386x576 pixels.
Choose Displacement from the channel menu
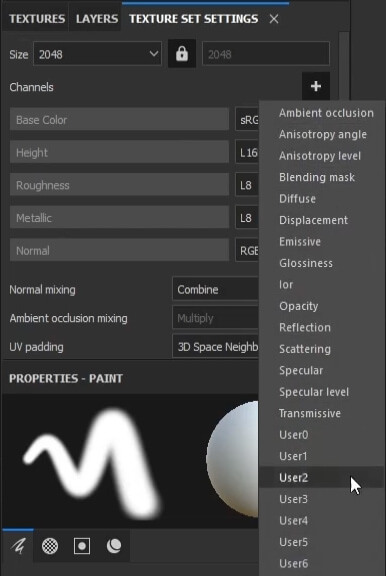pyautogui.click(x=322, y=220)
